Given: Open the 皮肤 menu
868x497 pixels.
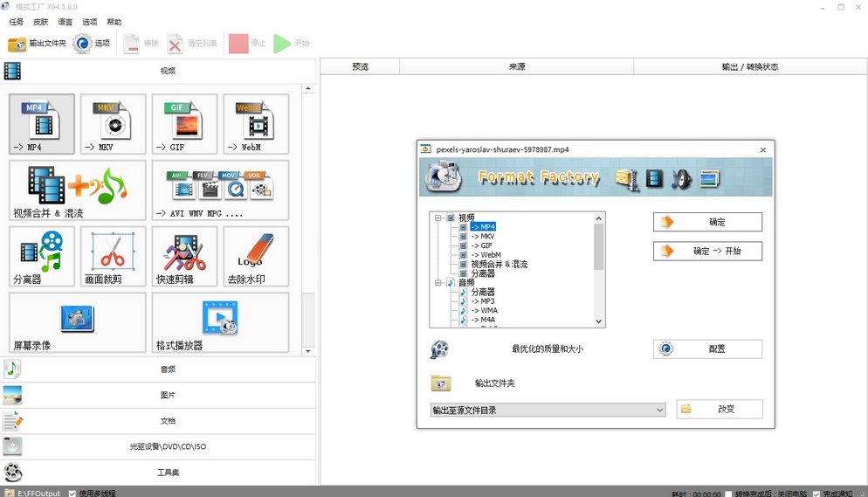Looking at the screenshot, I should pos(41,22).
